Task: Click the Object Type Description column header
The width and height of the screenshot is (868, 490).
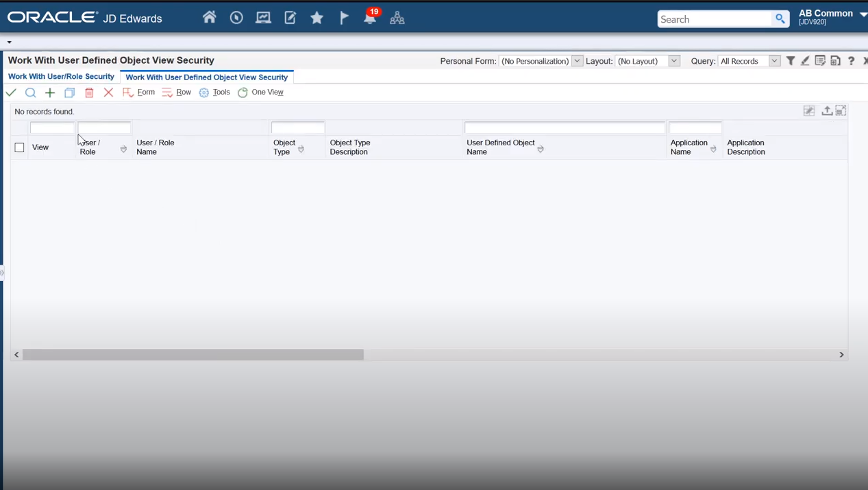Action: tap(350, 147)
